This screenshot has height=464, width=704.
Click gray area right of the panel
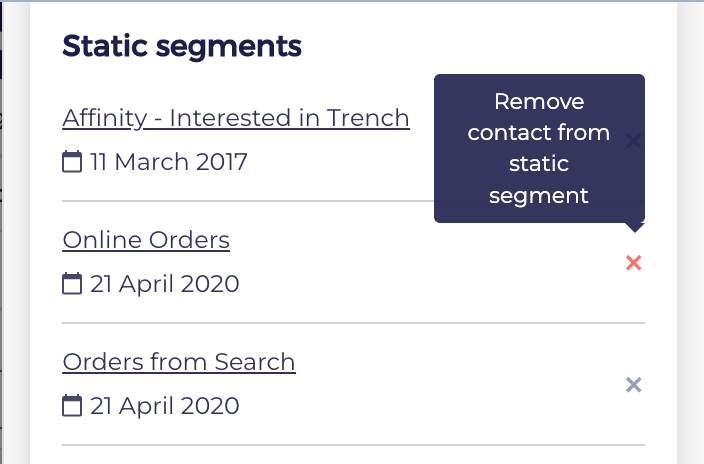click(691, 232)
